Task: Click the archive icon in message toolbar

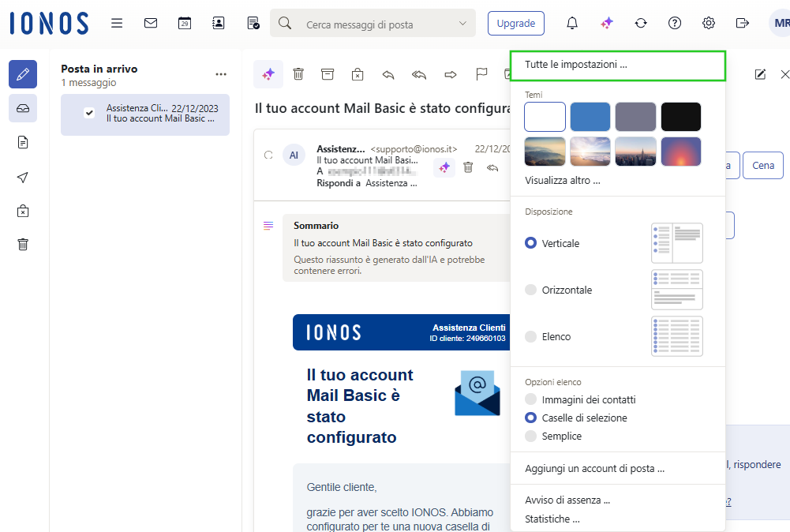Action: (328, 74)
